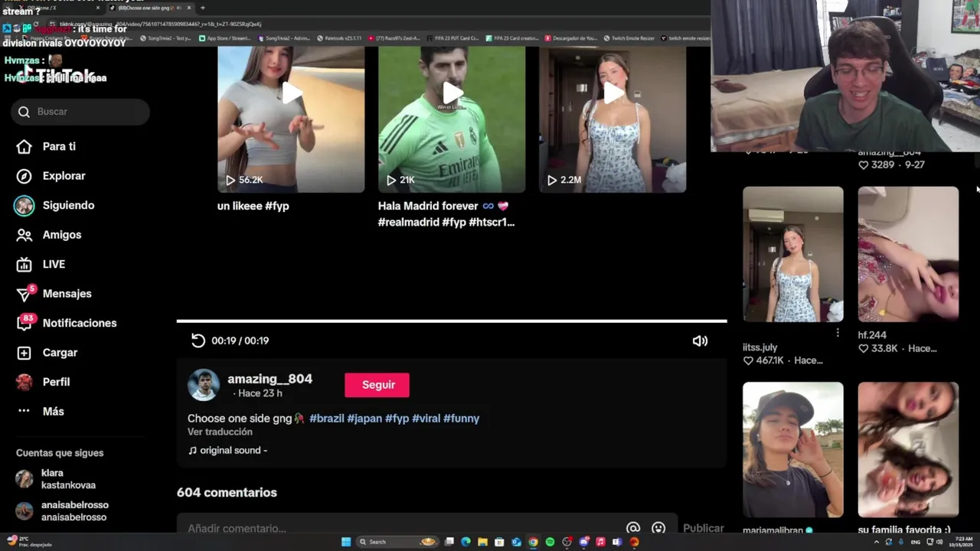980x551 pixels.
Task: Open the original sound music link
Action: (227, 451)
